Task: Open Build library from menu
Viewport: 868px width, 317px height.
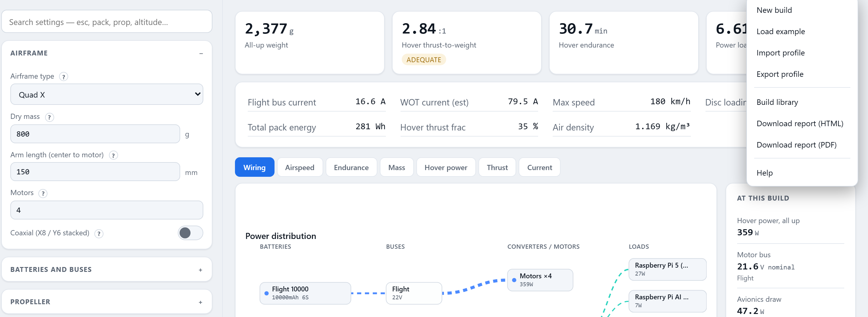Action: 802,102
